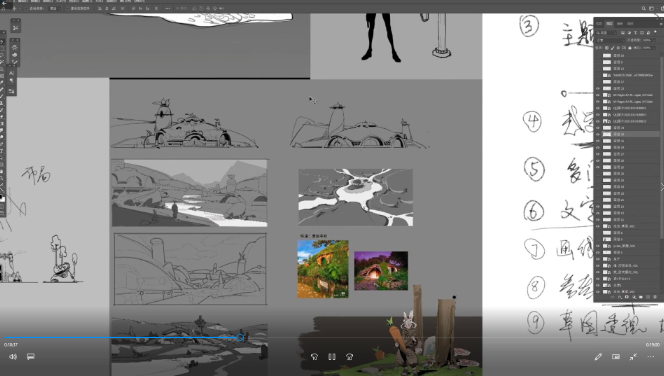Mute the video volume speaker icon

click(x=13, y=357)
